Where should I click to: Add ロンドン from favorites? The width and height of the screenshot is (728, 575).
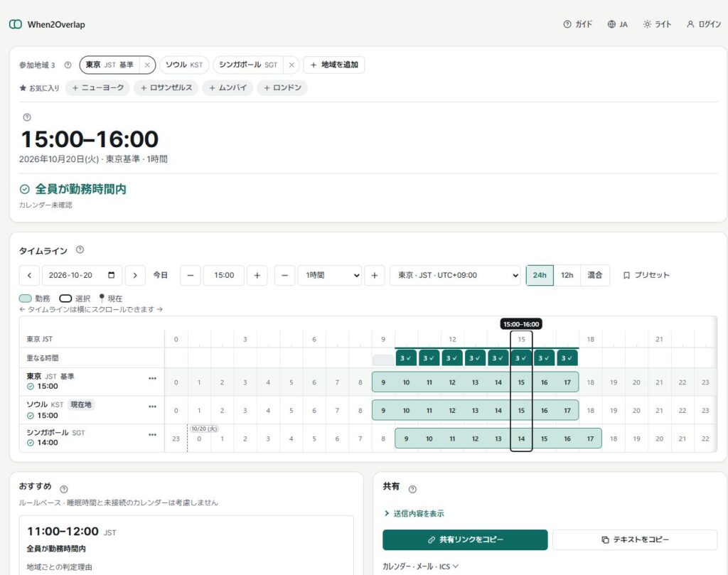282,87
